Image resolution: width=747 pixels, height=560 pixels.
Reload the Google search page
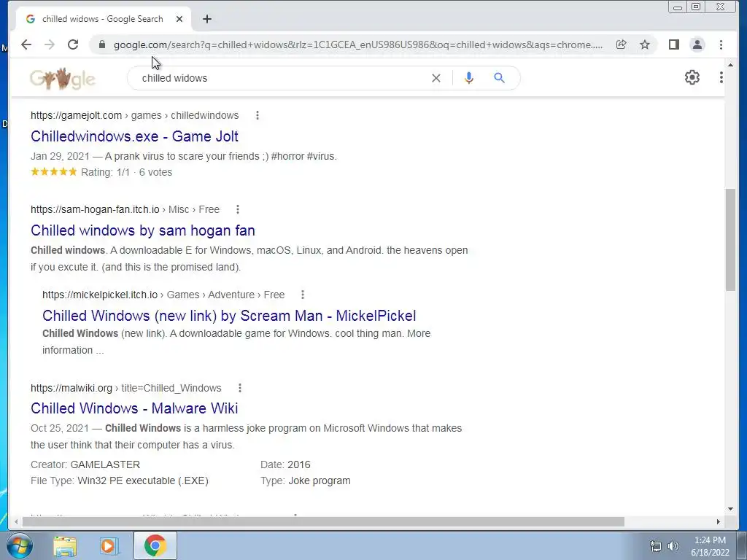click(73, 44)
